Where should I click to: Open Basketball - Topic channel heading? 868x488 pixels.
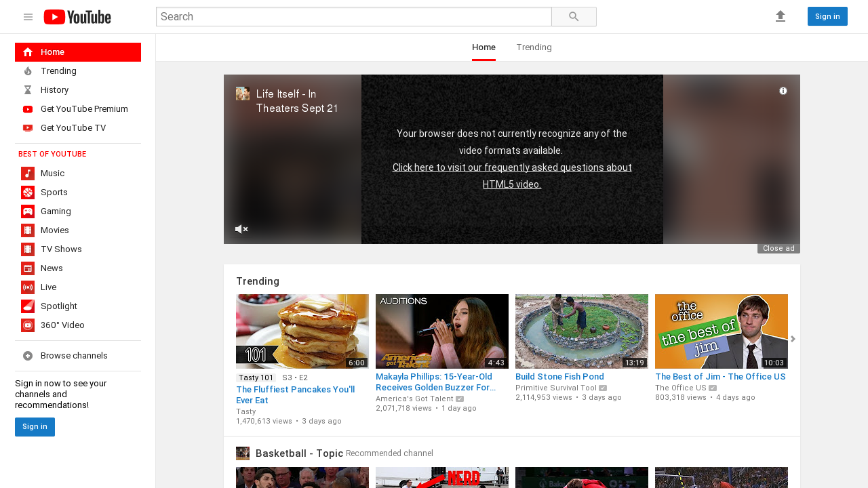click(x=300, y=453)
